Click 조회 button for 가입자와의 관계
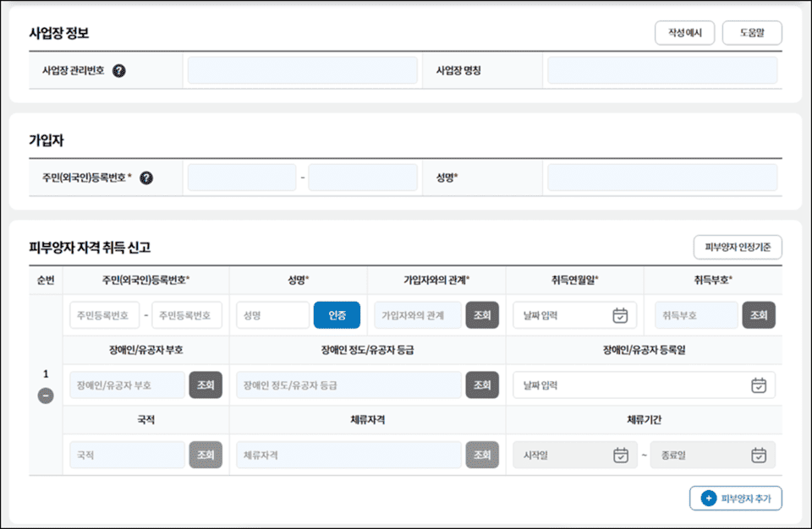Viewport: 812px width, 529px height. [x=482, y=315]
